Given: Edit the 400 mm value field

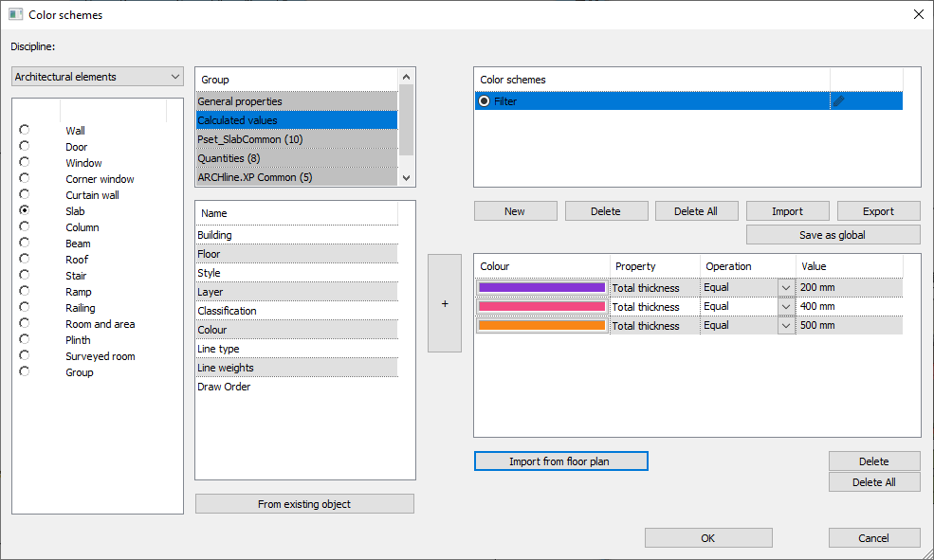Looking at the screenshot, I should [x=849, y=306].
